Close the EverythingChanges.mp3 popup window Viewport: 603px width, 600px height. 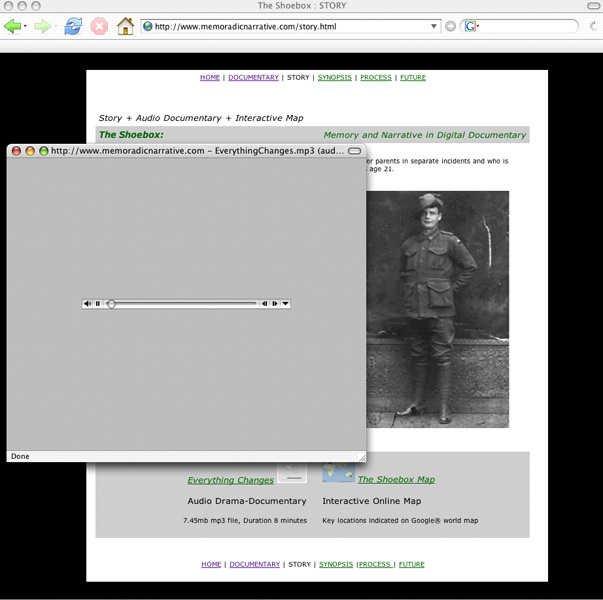pyautogui.click(x=16, y=151)
